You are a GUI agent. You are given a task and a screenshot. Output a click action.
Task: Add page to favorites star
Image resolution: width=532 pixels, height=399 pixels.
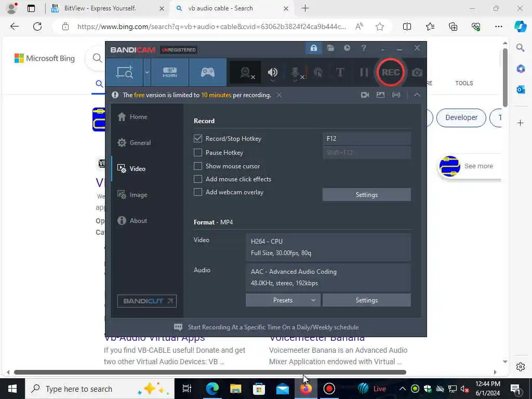click(x=380, y=26)
